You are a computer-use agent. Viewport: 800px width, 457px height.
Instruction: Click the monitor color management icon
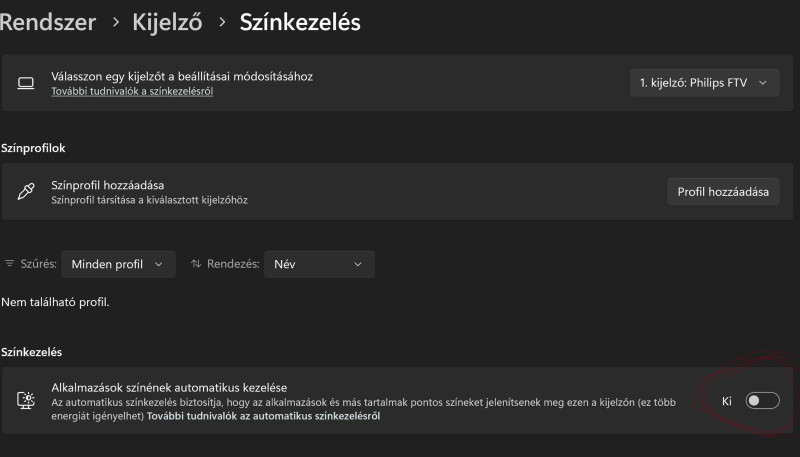[x=26, y=400]
